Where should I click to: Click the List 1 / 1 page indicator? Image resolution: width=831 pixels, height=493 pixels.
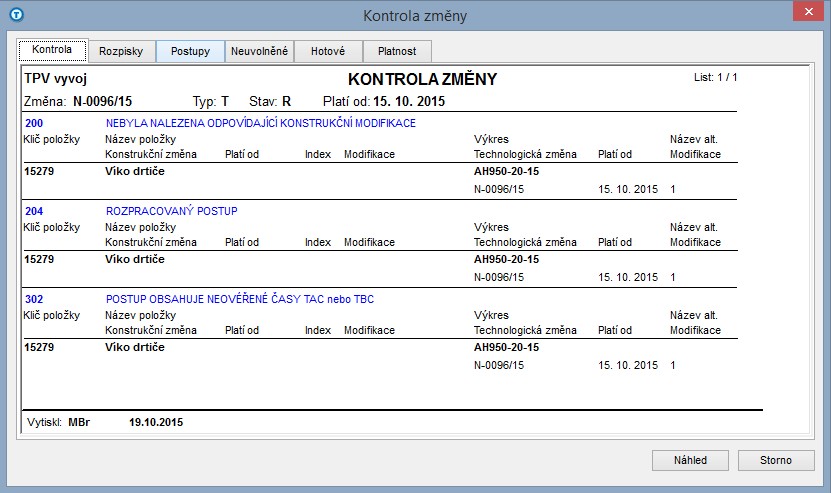click(715, 77)
